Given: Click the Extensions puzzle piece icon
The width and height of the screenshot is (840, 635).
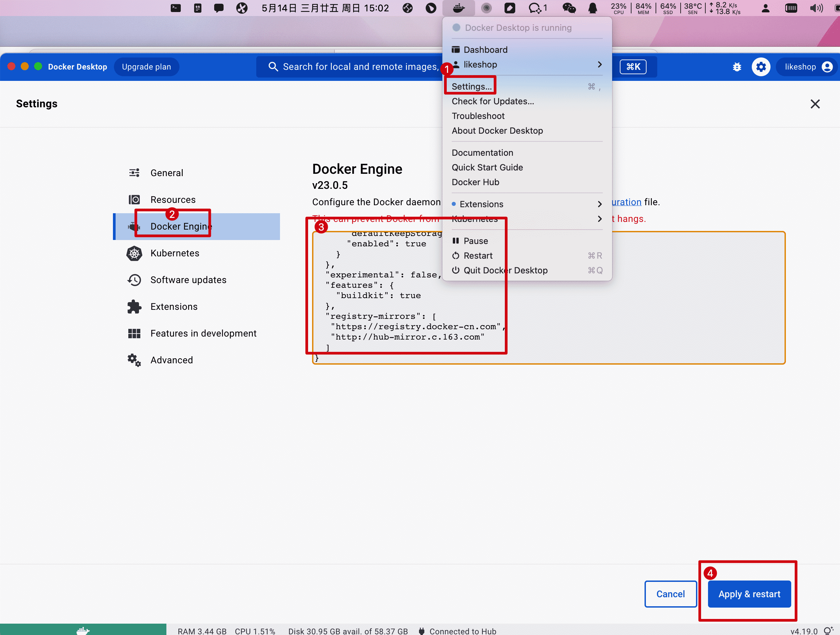Looking at the screenshot, I should tap(134, 306).
